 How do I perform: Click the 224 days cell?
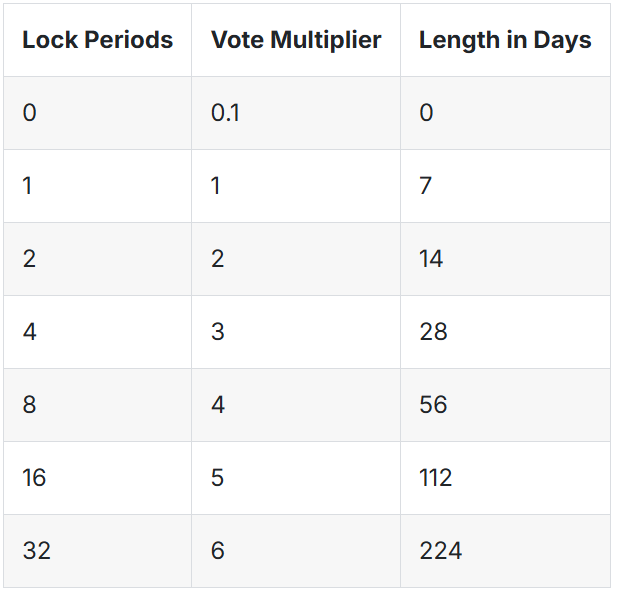pos(505,551)
